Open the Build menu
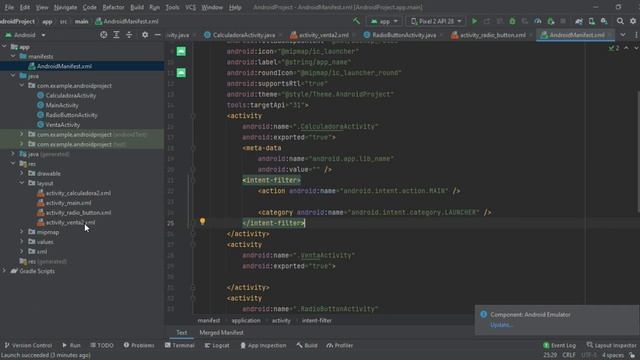640x360 pixels. point(137,7)
